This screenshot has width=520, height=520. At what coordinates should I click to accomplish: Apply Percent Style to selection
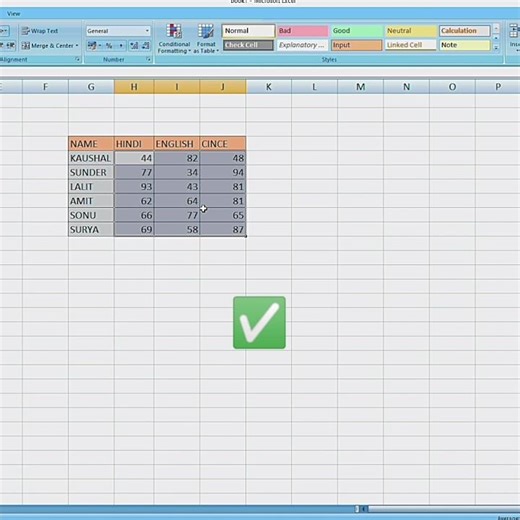tap(109, 45)
